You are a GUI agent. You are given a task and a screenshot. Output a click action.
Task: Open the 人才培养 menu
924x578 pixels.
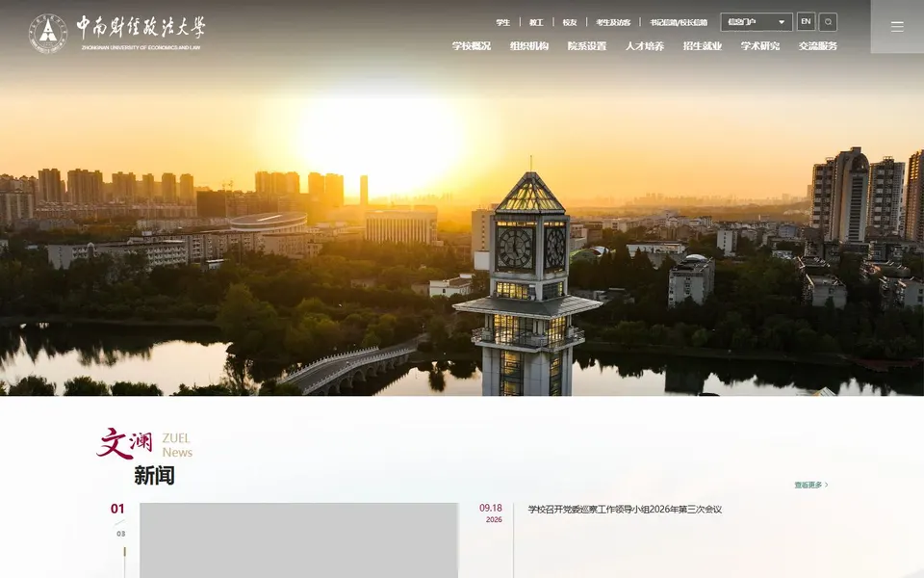pos(645,46)
